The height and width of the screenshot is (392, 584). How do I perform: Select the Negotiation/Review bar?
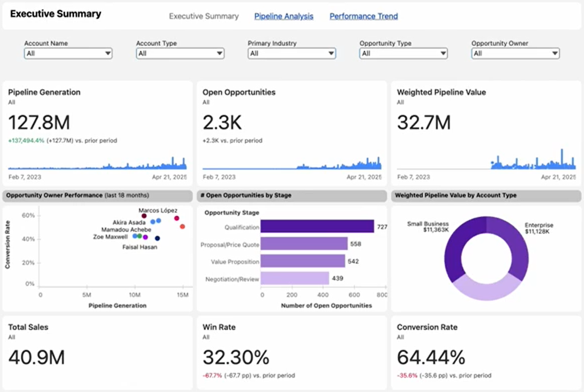[294, 279]
